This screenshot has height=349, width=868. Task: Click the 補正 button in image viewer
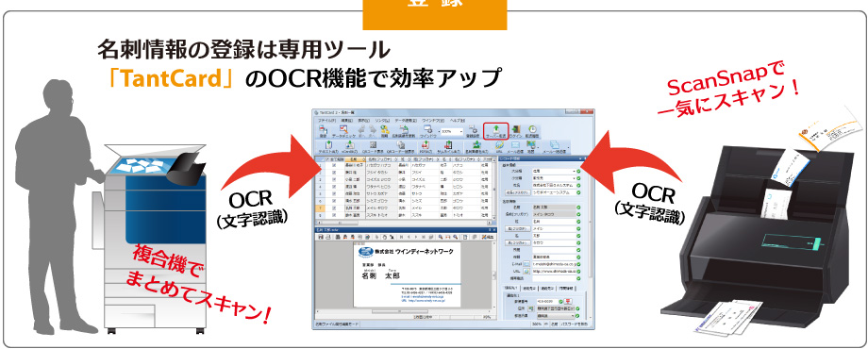coord(488,237)
